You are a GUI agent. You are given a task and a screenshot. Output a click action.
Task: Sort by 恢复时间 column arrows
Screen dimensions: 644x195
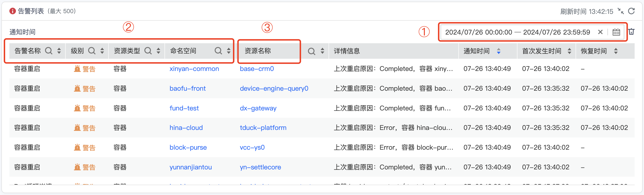click(x=616, y=51)
